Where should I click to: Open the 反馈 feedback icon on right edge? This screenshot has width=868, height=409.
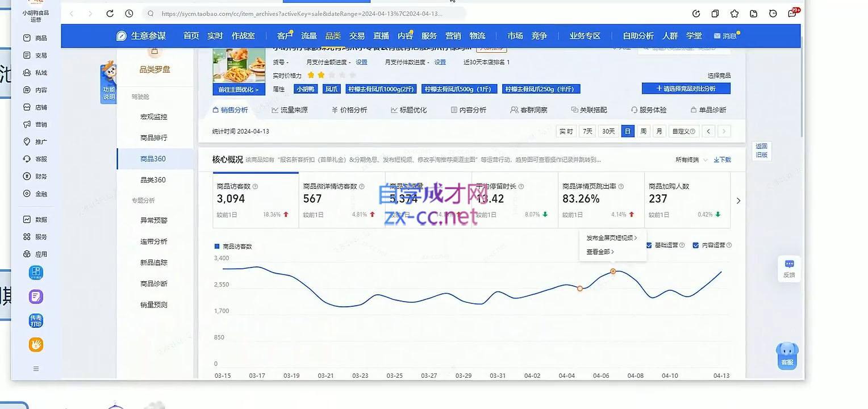(x=789, y=267)
